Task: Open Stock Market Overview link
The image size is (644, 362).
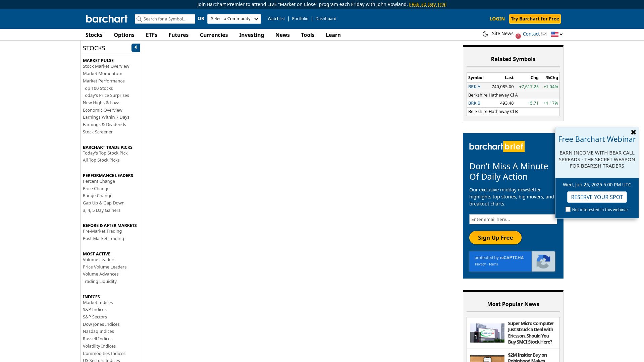Action: click(106, 66)
